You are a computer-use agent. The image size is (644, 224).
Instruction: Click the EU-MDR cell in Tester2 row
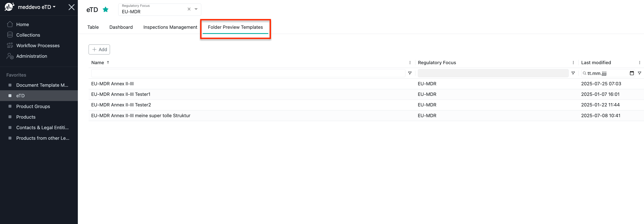[x=427, y=105]
